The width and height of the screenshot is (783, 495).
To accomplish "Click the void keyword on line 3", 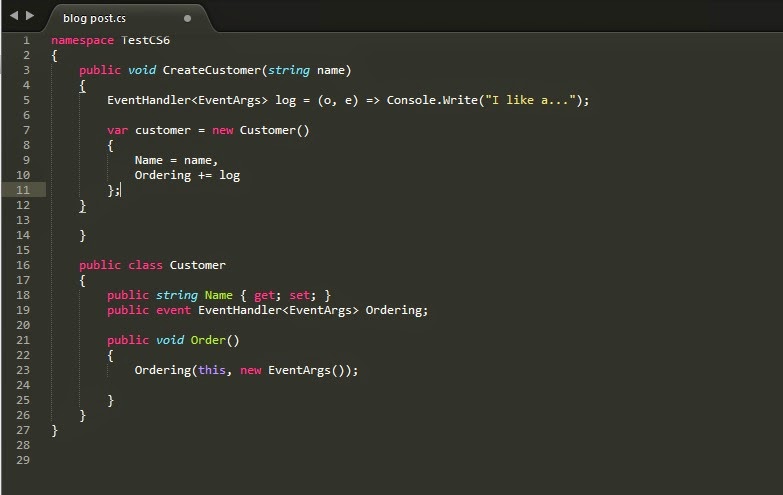I will click(x=142, y=70).
